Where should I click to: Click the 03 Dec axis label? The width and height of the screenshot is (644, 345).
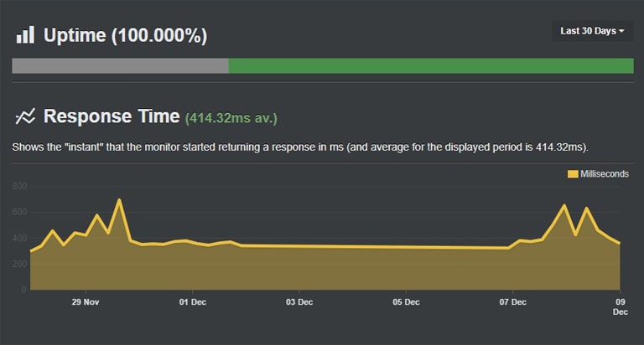point(299,302)
